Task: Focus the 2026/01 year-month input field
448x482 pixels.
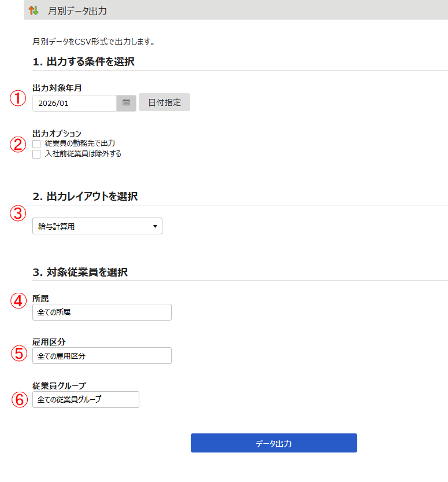Action: [75, 103]
